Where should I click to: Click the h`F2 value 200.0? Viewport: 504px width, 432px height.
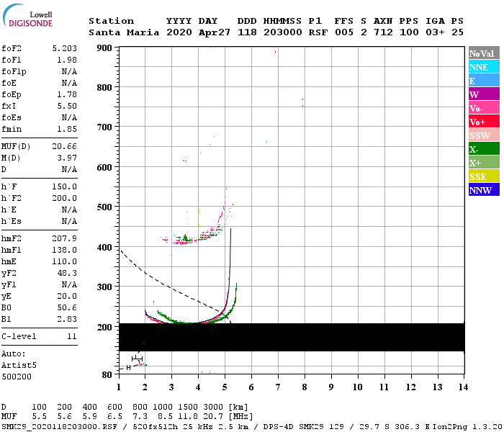(x=65, y=198)
